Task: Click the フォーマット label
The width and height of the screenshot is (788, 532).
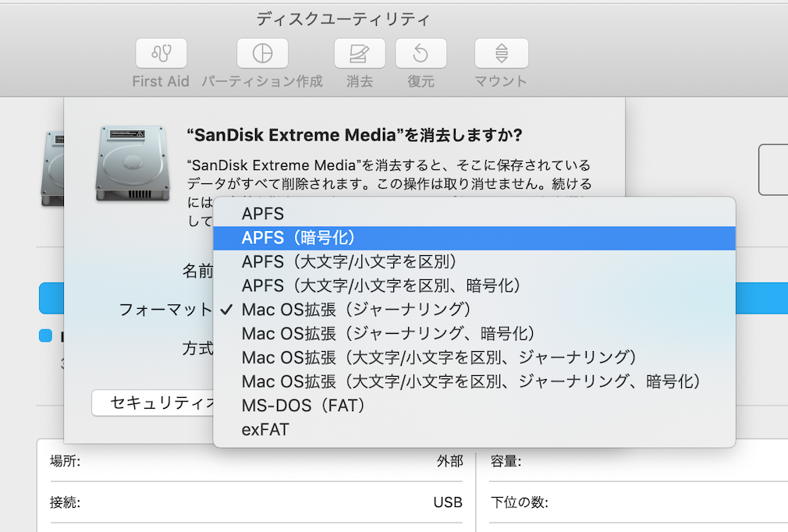Action: pyautogui.click(x=165, y=310)
